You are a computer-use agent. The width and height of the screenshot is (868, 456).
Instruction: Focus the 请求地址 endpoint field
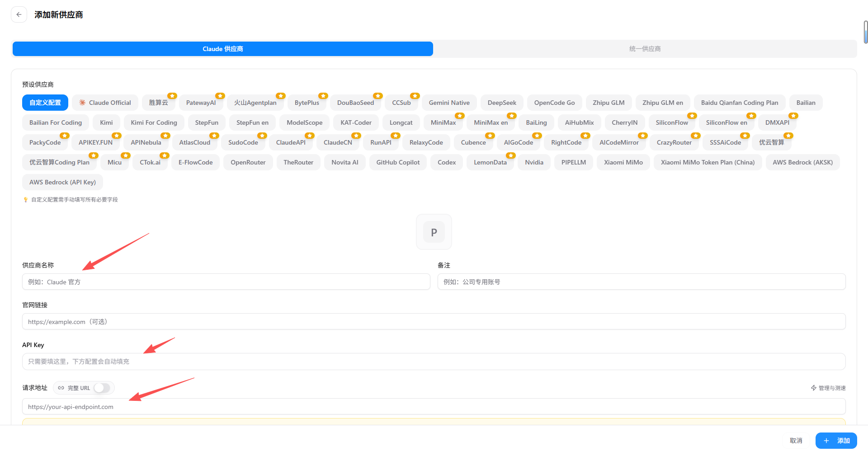(x=434, y=406)
